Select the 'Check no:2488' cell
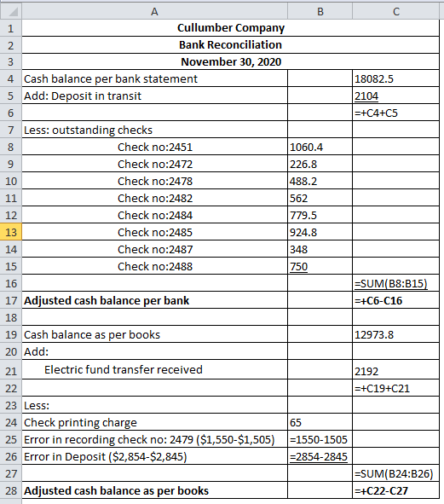Viewport: 444px width, 504px height. (x=154, y=266)
